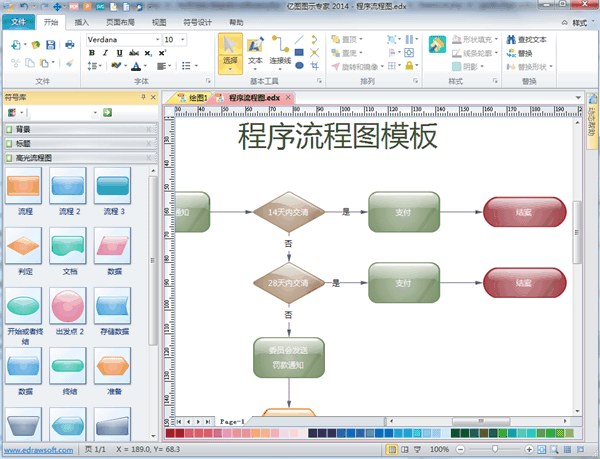Apply bold with the B icon

pos(92,53)
